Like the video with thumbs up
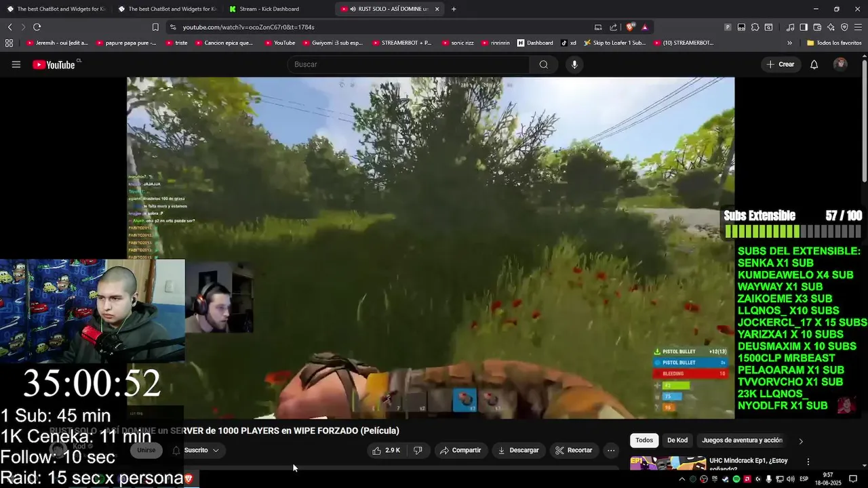 coord(386,450)
